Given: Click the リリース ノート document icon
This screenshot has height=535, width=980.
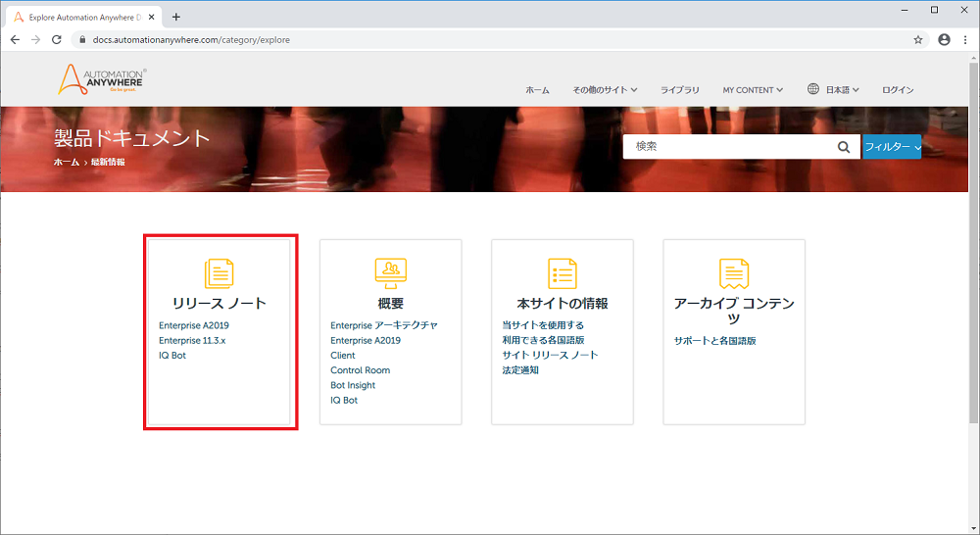Looking at the screenshot, I should (220, 273).
